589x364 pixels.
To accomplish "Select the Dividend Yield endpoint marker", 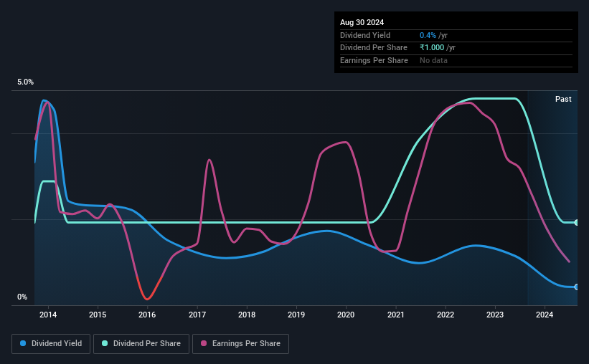I will (577, 287).
